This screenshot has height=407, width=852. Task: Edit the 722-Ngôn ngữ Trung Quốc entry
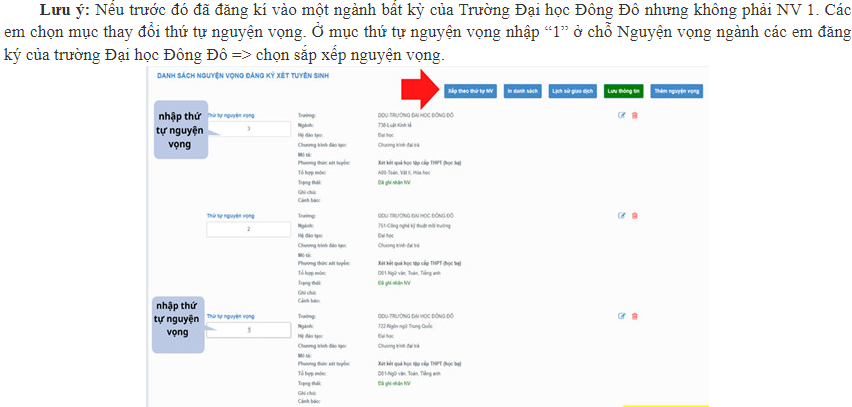pyautogui.click(x=622, y=315)
